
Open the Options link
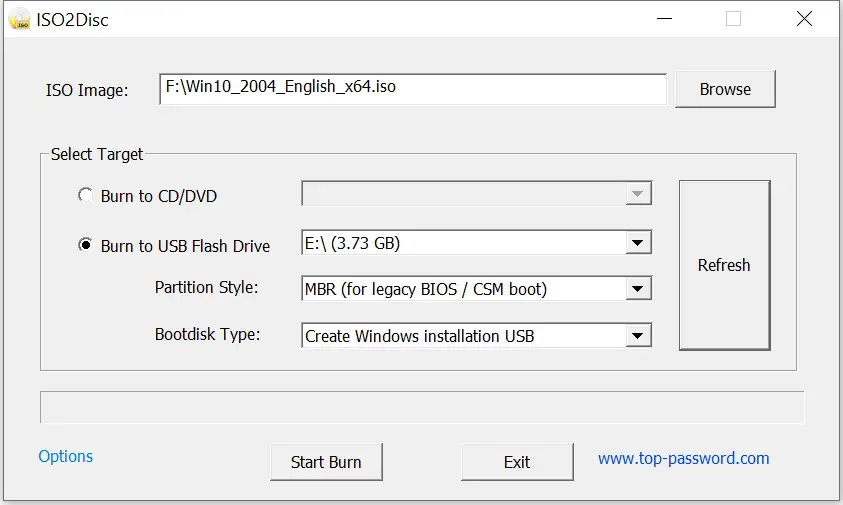pos(66,456)
